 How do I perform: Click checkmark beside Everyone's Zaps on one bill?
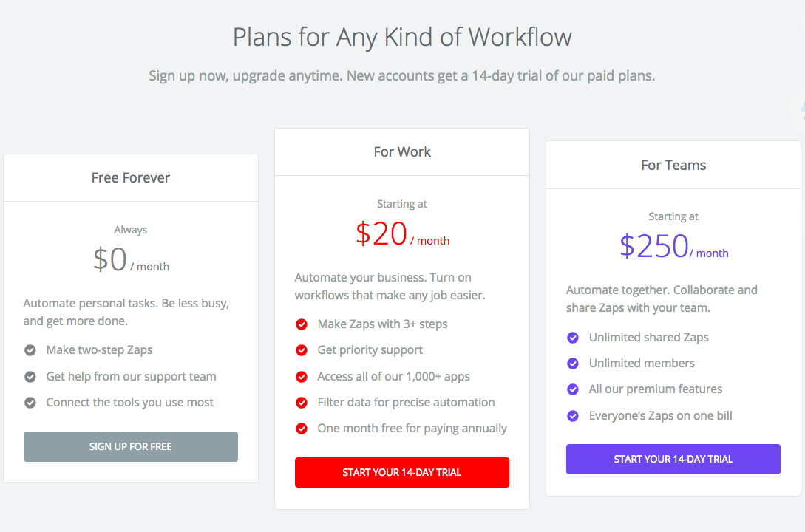coord(573,416)
